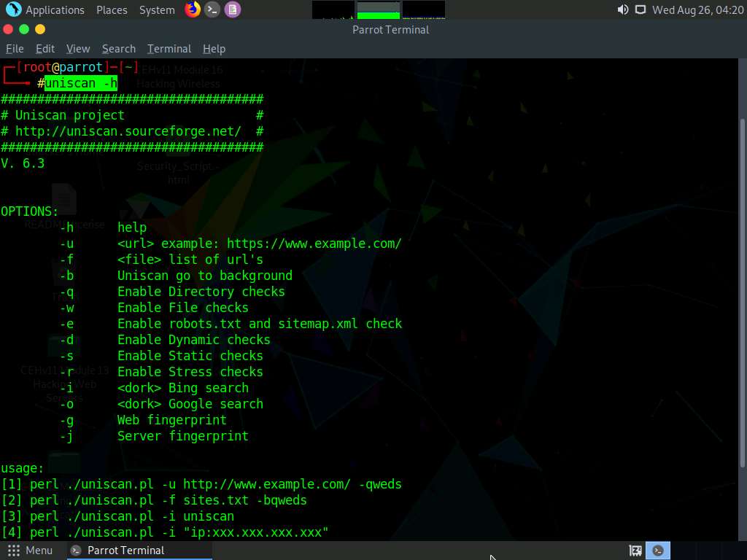The width and height of the screenshot is (747, 560).
Task: Click the show desktop icon in bottom panel
Action: (635, 551)
